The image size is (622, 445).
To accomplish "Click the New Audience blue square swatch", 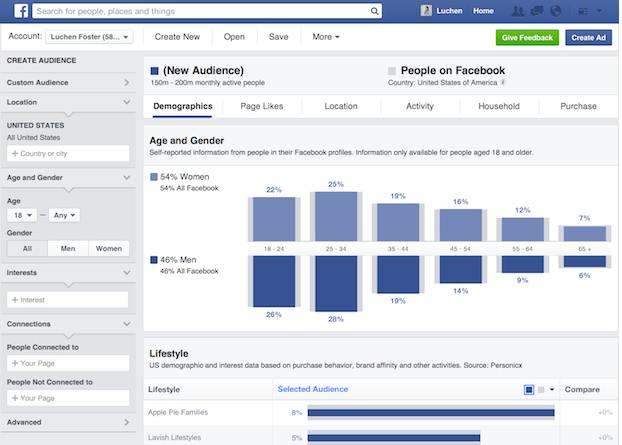I will [x=154, y=71].
